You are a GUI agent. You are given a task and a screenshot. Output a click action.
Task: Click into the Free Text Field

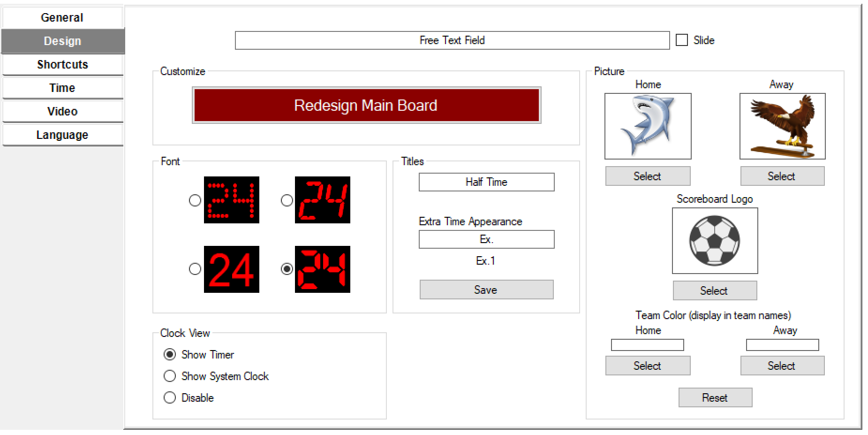pos(452,40)
